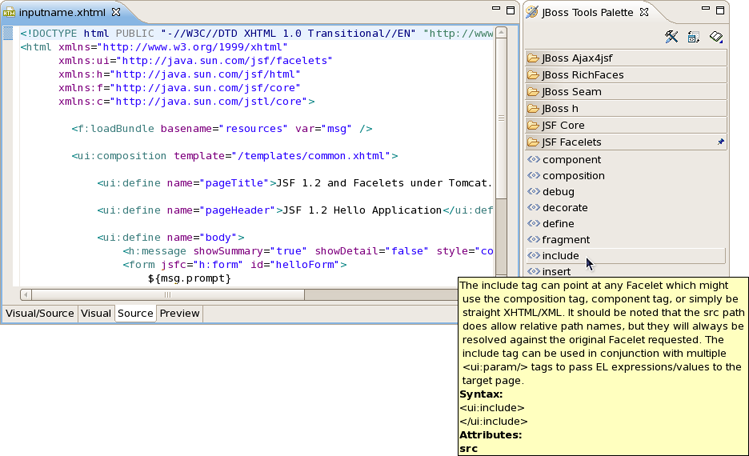Switch to the Source tab
The width and height of the screenshot is (749, 456).
[135, 313]
